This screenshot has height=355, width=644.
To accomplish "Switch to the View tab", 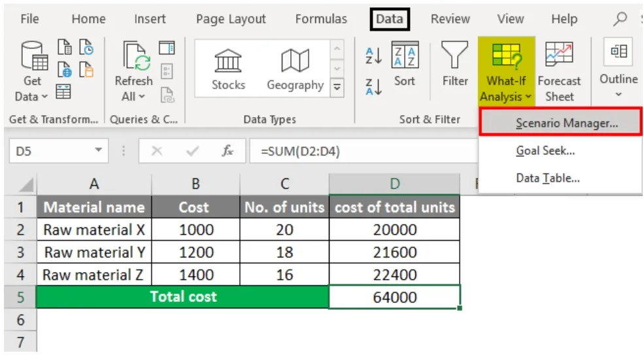I will tap(511, 19).
